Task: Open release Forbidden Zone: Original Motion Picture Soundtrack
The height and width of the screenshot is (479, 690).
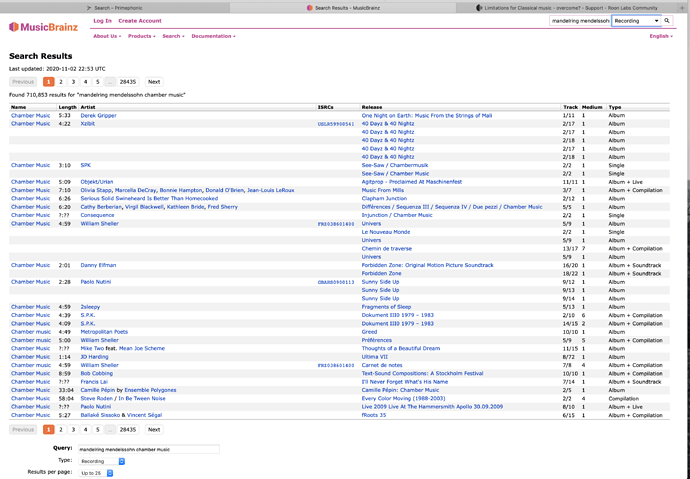Action: [428, 265]
